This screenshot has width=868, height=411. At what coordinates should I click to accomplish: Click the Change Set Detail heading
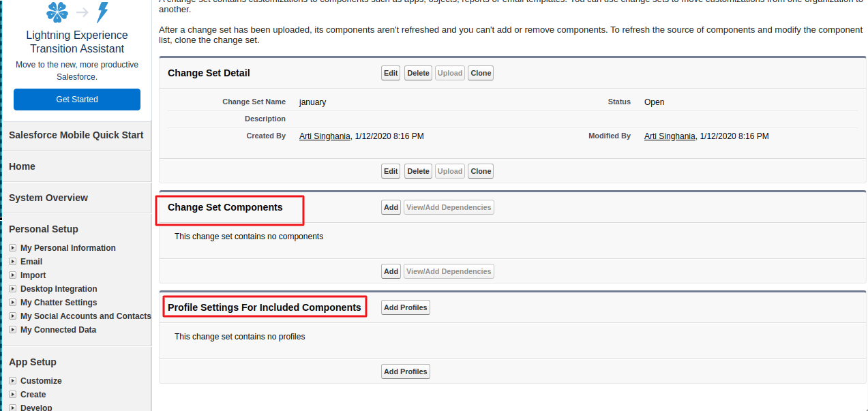[x=209, y=73]
